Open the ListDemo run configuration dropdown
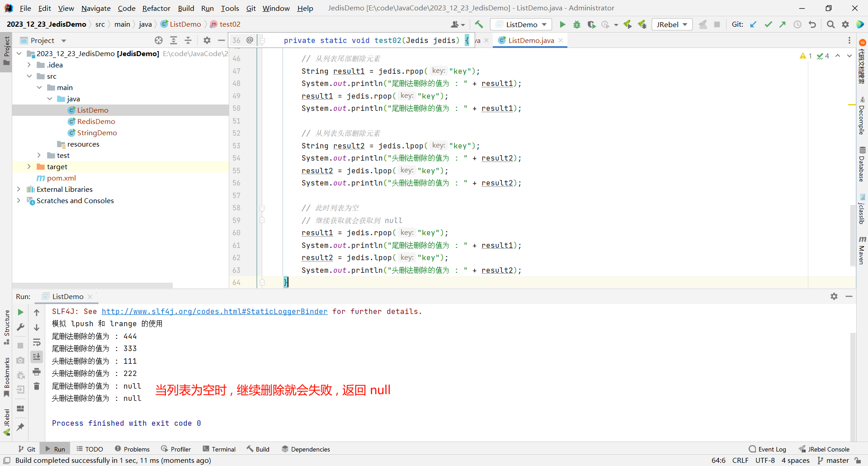868x466 pixels. point(521,24)
